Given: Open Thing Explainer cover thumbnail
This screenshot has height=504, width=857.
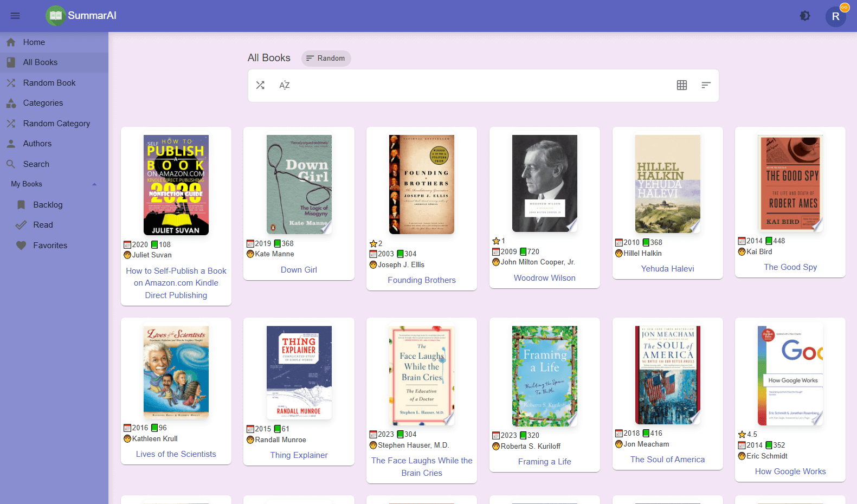Looking at the screenshot, I should coord(299,372).
